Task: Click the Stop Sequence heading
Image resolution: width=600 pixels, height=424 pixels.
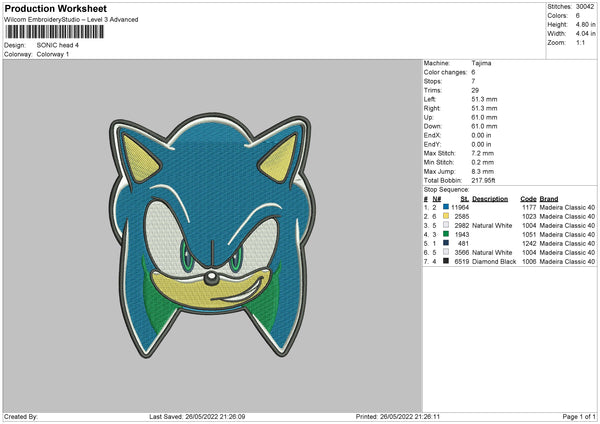Action: pos(446,188)
